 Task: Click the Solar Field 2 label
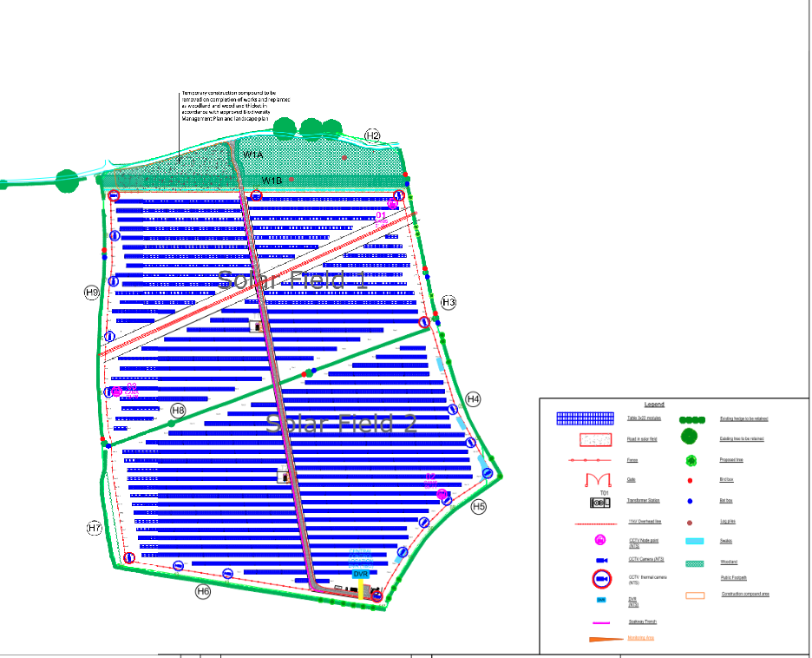tap(341, 424)
